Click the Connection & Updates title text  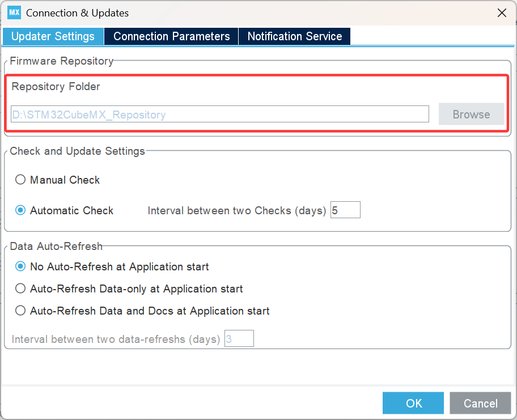(77, 13)
